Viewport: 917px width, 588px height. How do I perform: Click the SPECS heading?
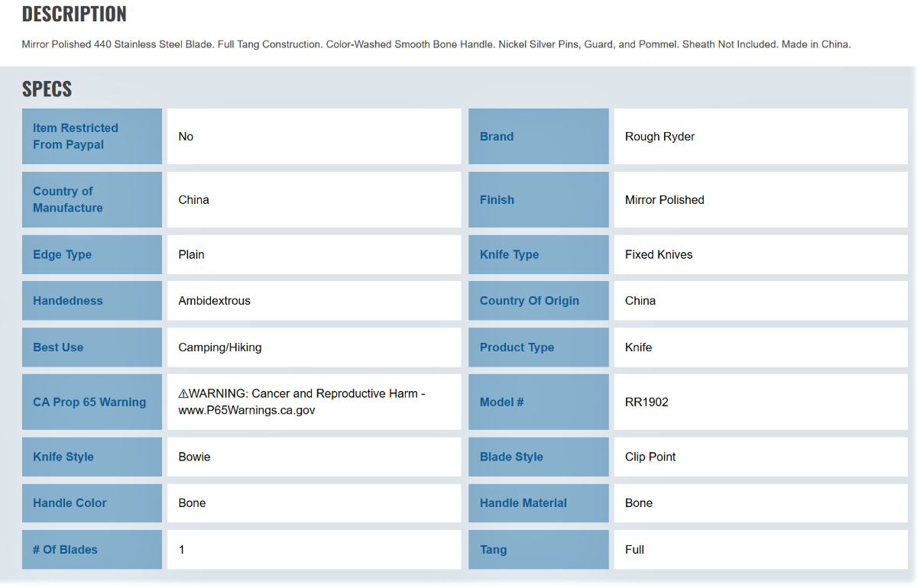click(x=47, y=89)
